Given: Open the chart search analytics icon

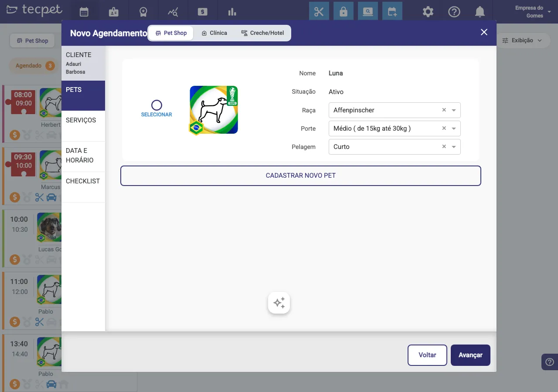Looking at the screenshot, I should (x=173, y=12).
